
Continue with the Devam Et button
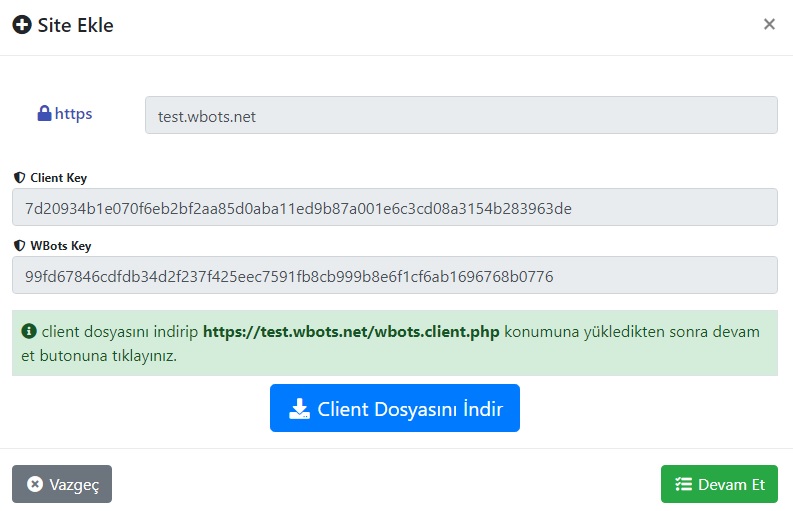coord(719,484)
